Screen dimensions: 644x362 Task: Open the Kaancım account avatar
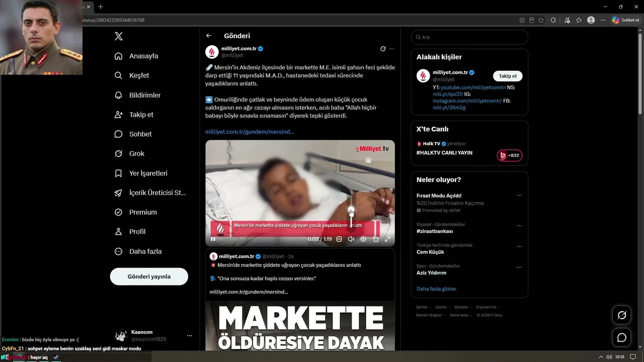click(x=121, y=335)
